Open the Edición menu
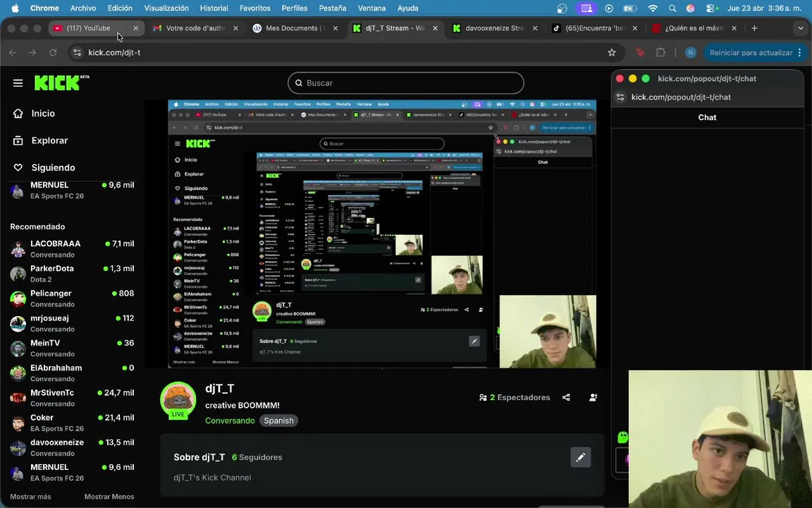 [x=120, y=8]
